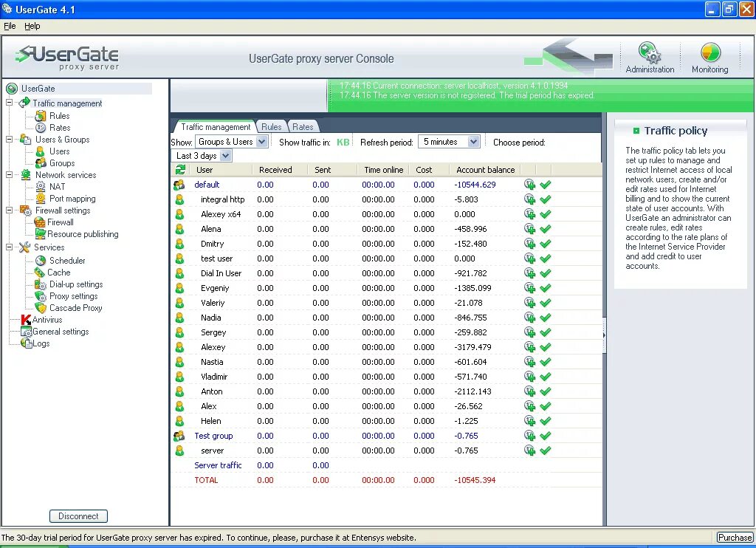
Task: Collapse the Users & Groups tree node
Action: (x=9, y=139)
